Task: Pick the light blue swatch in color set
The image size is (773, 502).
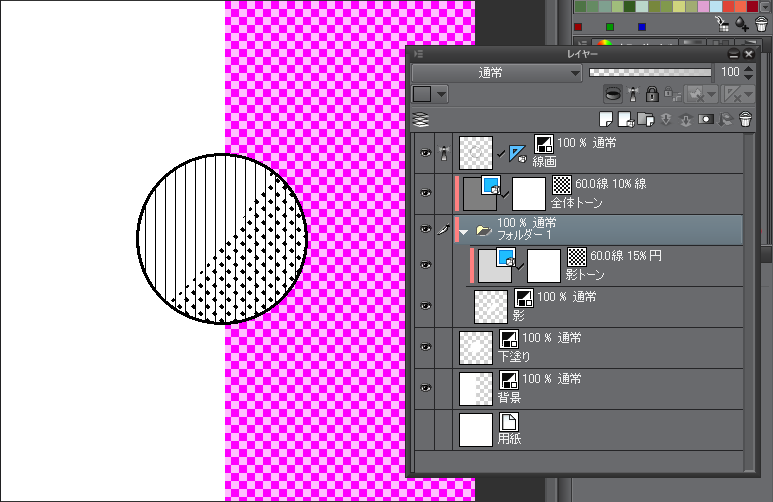Action: pos(715,6)
